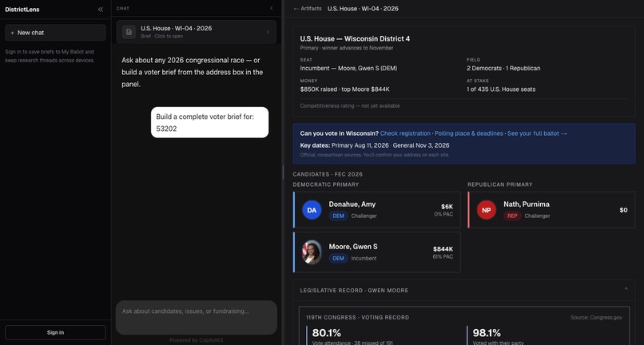Open Donahue, Amy candidate card
This screenshot has width=644, height=345.
tap(377, 210)
